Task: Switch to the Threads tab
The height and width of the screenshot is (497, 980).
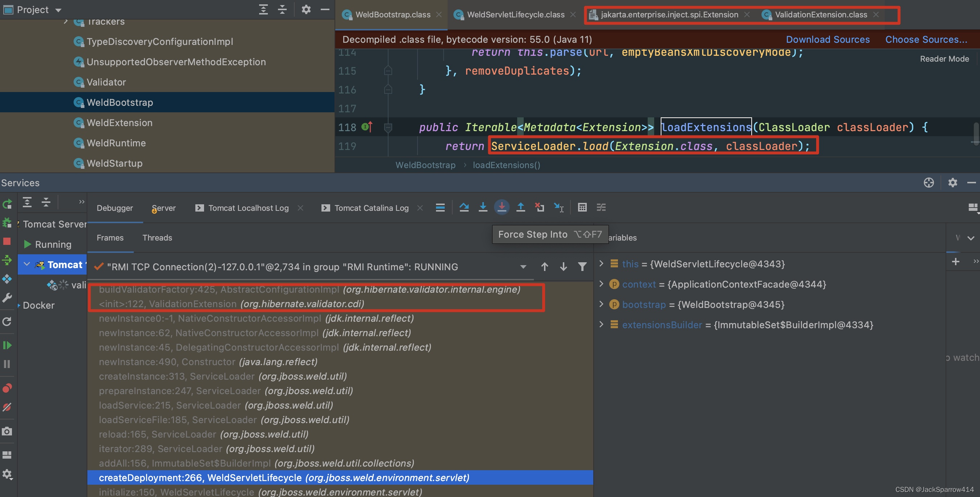Action: (x=157, y=238)
